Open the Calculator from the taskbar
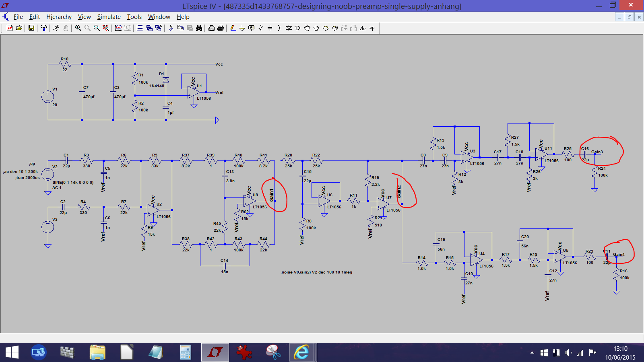This screenshot has height=362, width=644. pos(185,353)
